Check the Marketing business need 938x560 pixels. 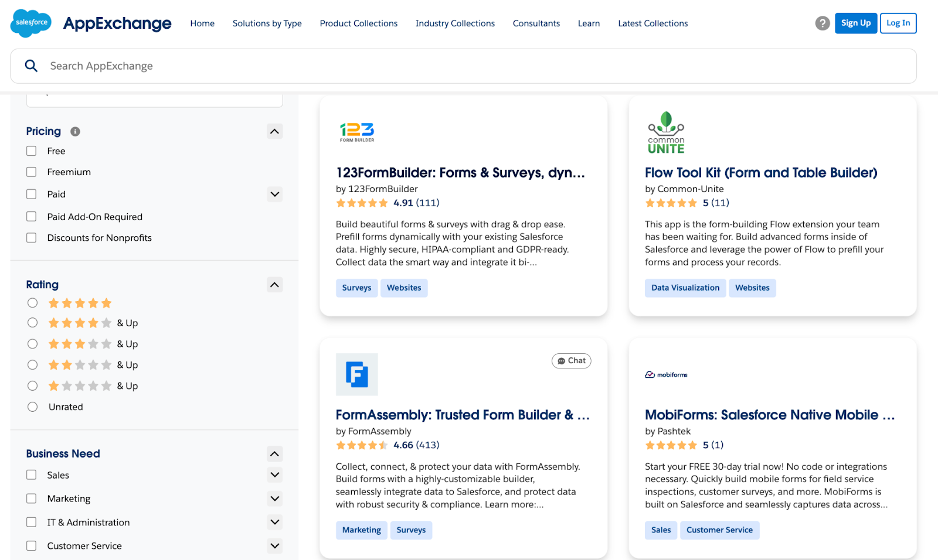coord(32,498)
